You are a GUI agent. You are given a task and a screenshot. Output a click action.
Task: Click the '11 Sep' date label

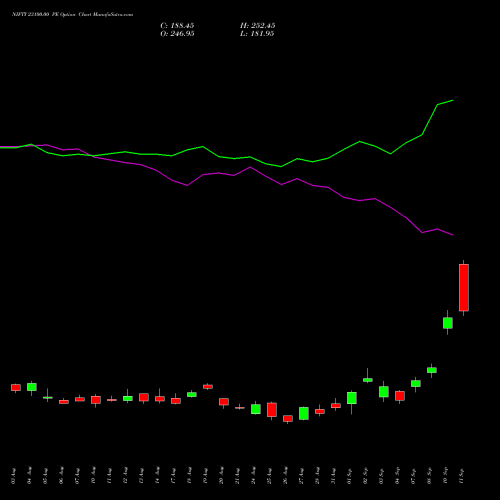point(462,476)
